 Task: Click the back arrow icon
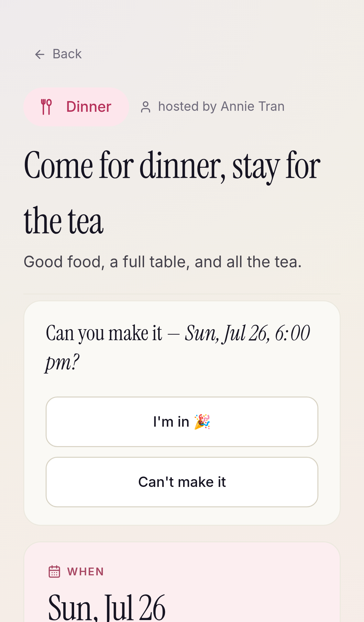point(39,54)
